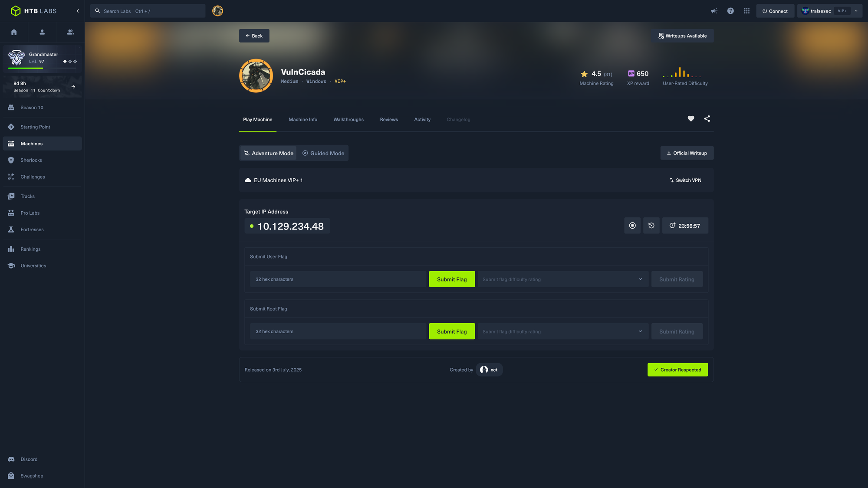Click the share icon
This screenshot has width=868, height=488.
pos(707,118)
